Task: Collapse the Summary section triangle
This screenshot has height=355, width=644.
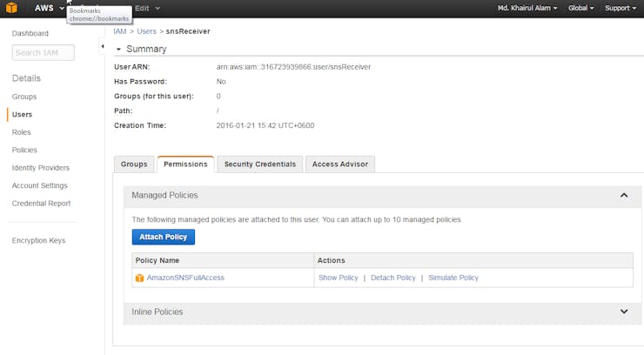Action: [x=118, y=50]
